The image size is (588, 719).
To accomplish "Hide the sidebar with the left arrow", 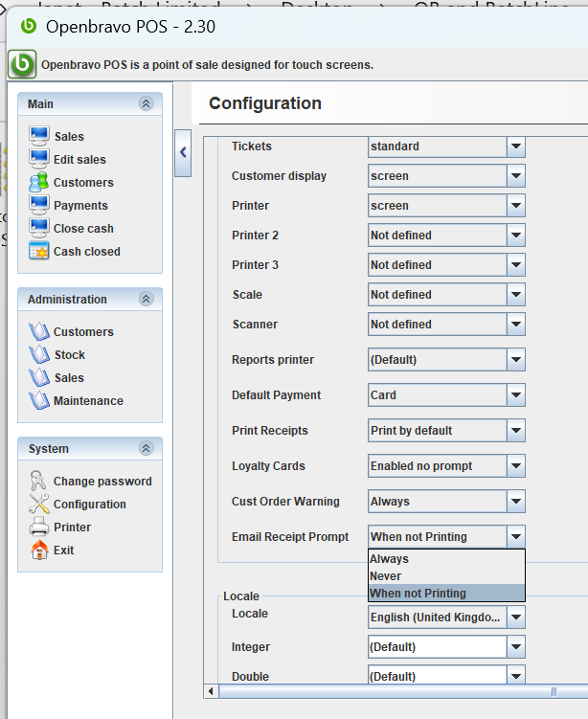I will [x=183, y=152].
